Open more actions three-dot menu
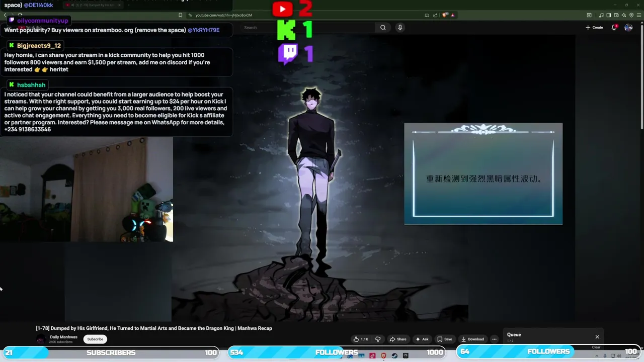Viewport: 644px width, 362px height. click(494, 339)
